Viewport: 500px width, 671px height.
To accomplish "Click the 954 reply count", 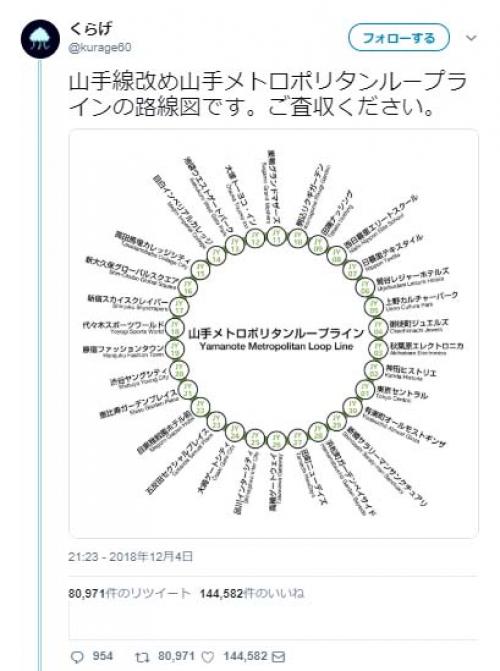I will [103, 656].
